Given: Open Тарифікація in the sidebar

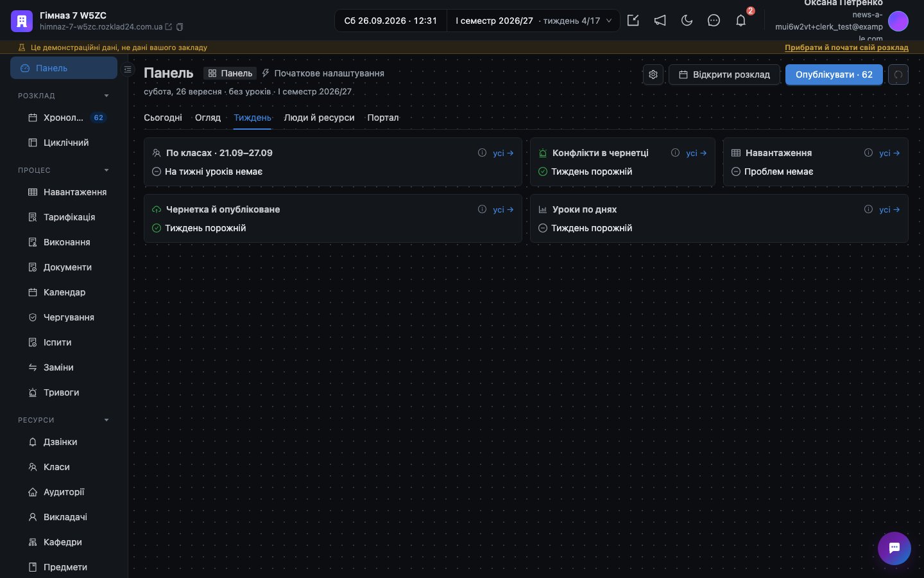Looking at the screenshot, I should click(64, 217).
